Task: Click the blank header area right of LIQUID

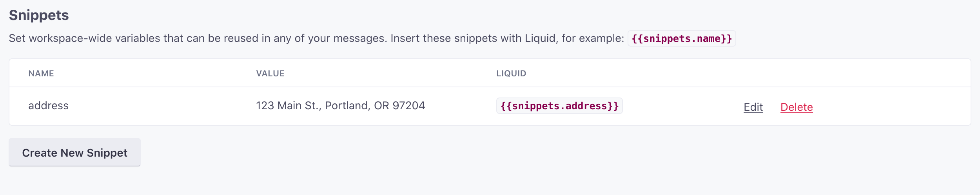Action: [x=745, y=74]
